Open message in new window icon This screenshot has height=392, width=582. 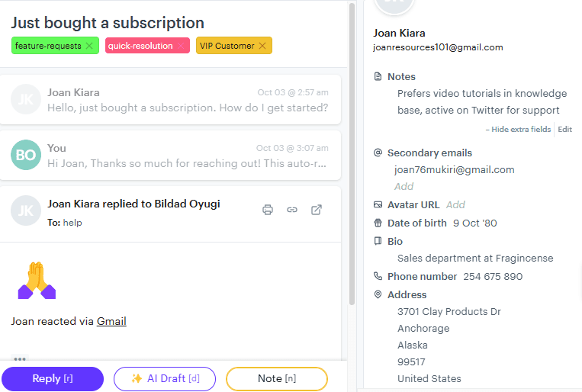(317, 210)
